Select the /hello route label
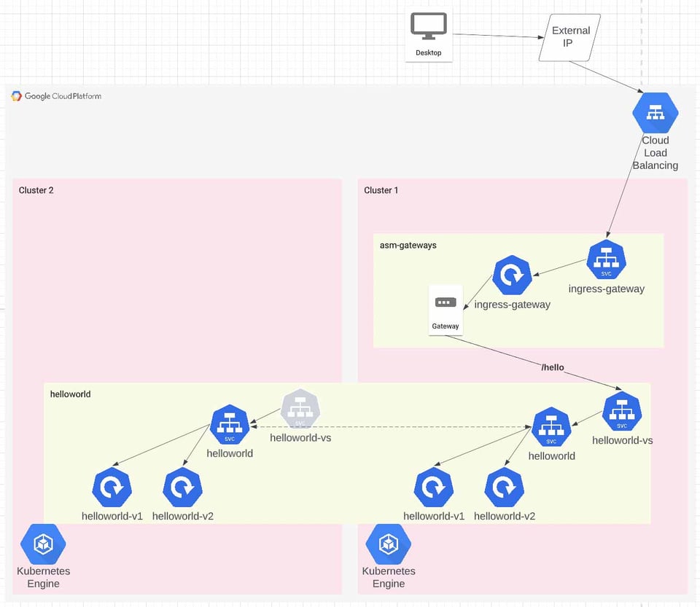Image resolution: width=700 pixels, height=607 pixels. tap(553, 367)
